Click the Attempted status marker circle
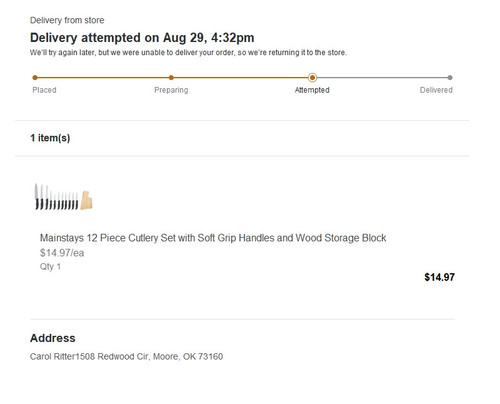Image resolution: width=500 pixels, height=404 pixels. coord(312,78)
